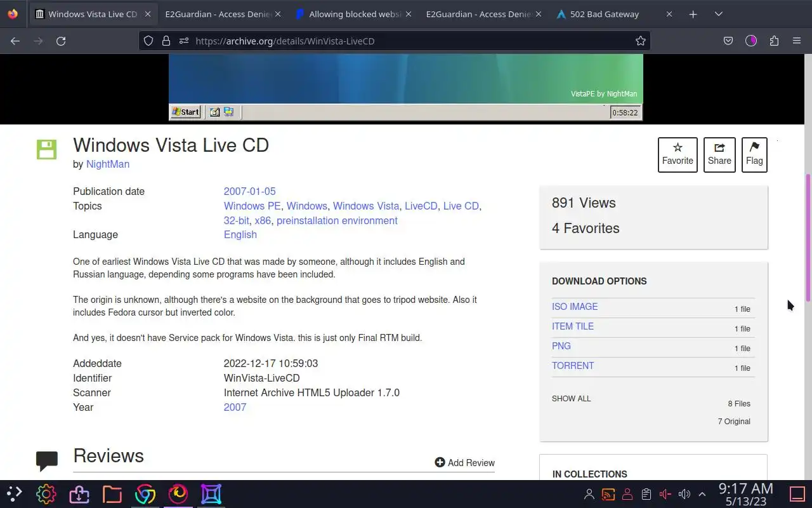Open the Chrome-style browser icon on taskbar
Screen dimensions: 812x508
[145, 493]
